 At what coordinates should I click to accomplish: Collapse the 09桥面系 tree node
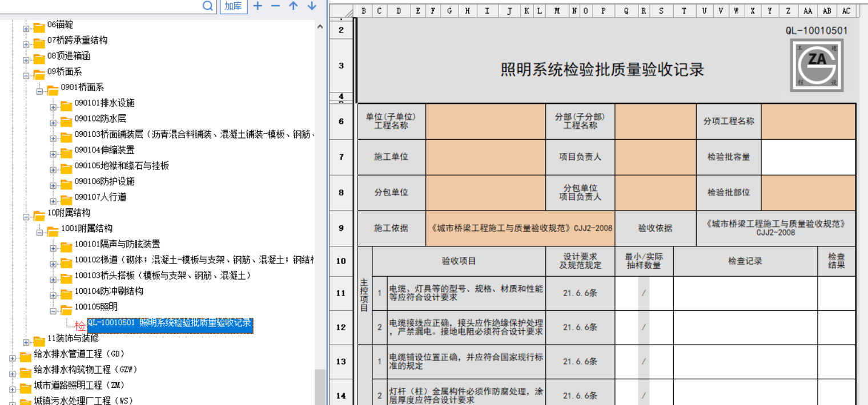tap(26, 75)
